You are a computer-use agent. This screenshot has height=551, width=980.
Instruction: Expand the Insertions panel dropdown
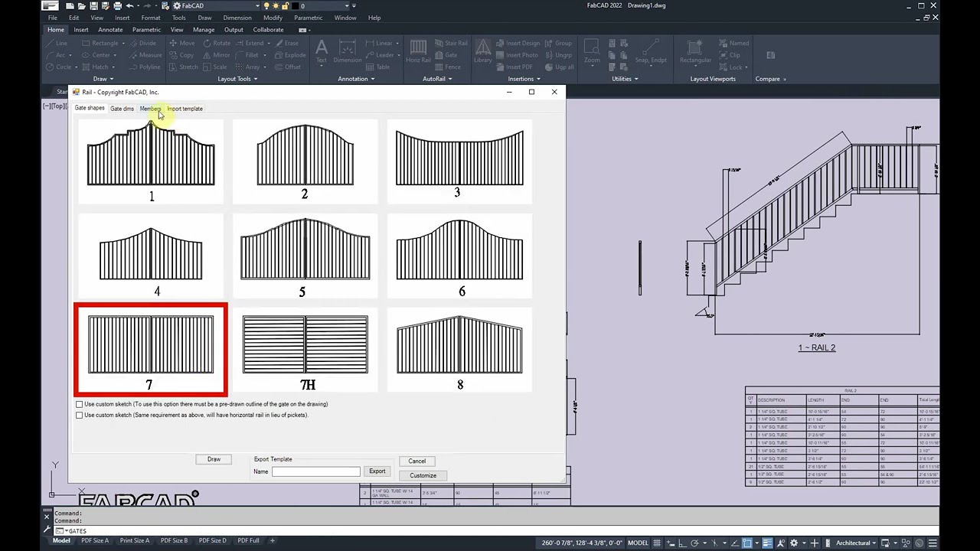coord(524,79)
